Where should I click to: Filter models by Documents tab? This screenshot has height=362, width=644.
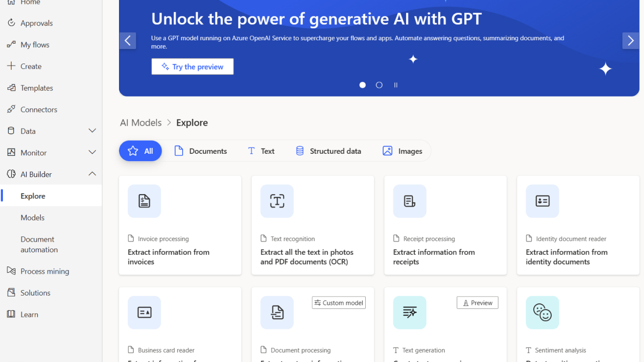click(x=201, y=151)
